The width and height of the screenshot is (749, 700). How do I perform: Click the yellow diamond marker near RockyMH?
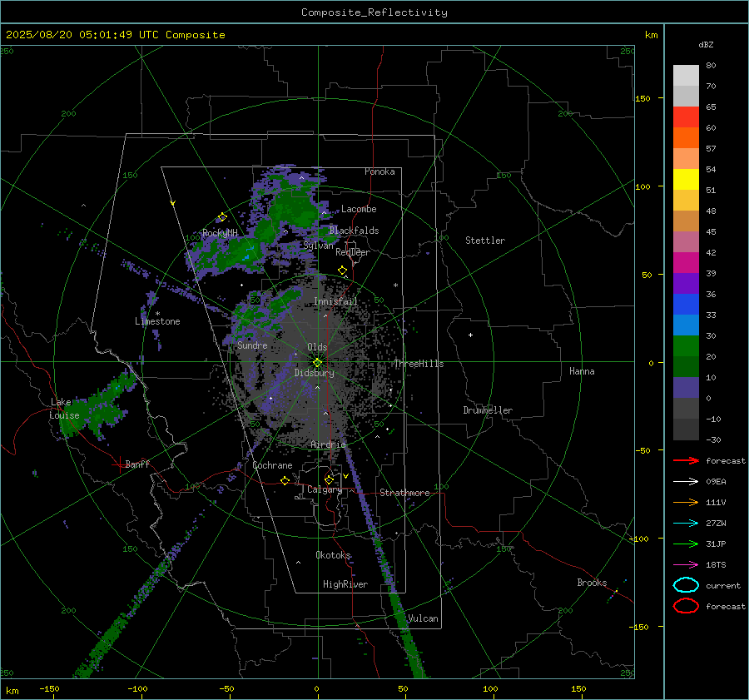click(x=222, y=217)
